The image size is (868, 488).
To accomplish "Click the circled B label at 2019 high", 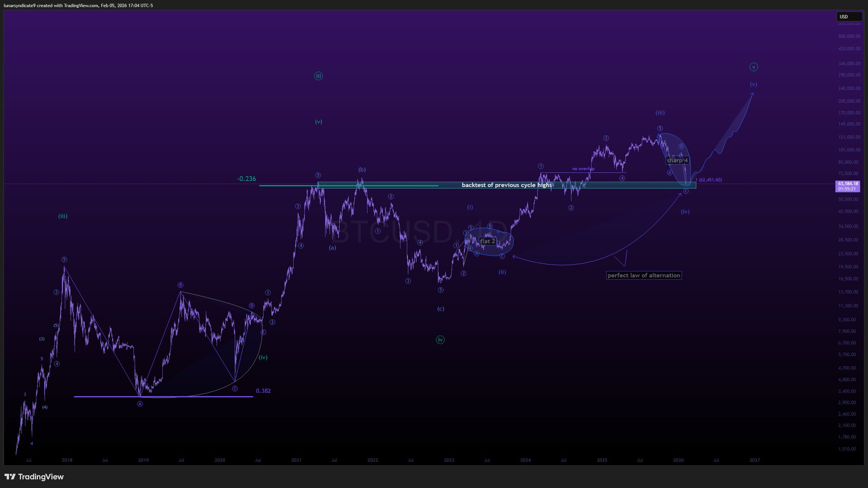I will 180,285.
